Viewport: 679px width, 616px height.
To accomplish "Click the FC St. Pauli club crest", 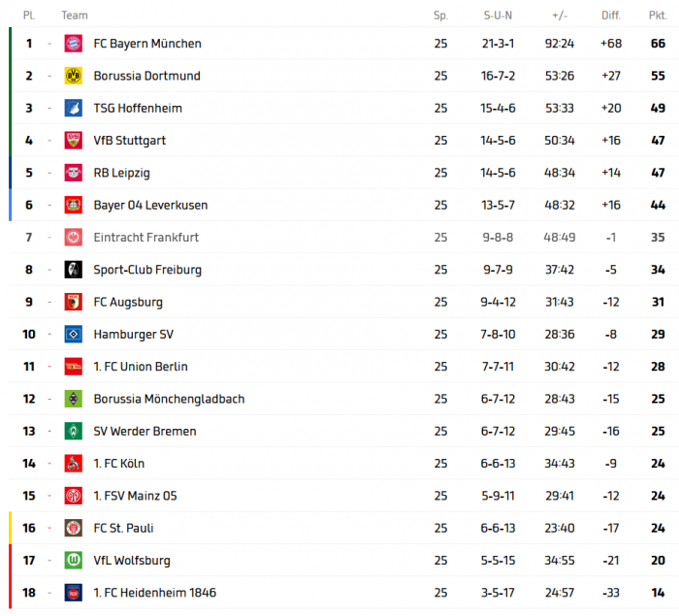I will pos(73,529).
